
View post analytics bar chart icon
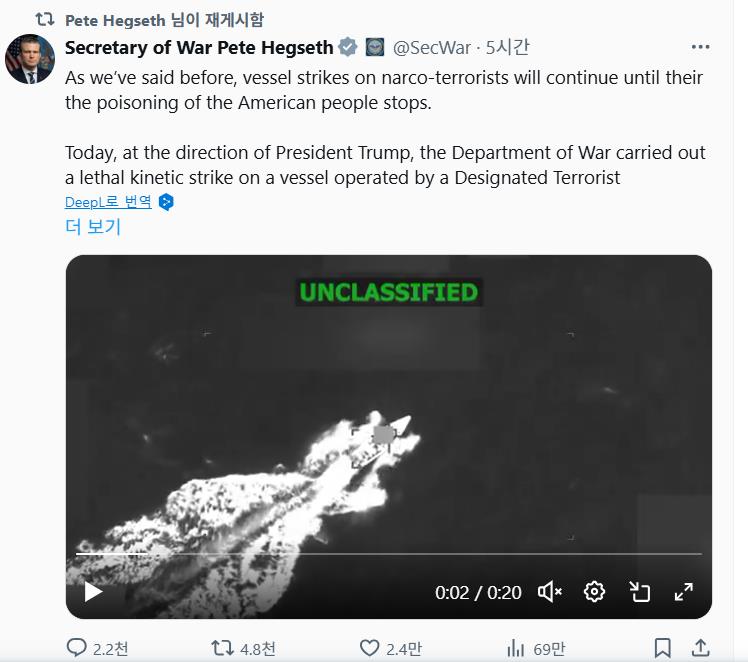coord(517,648)
